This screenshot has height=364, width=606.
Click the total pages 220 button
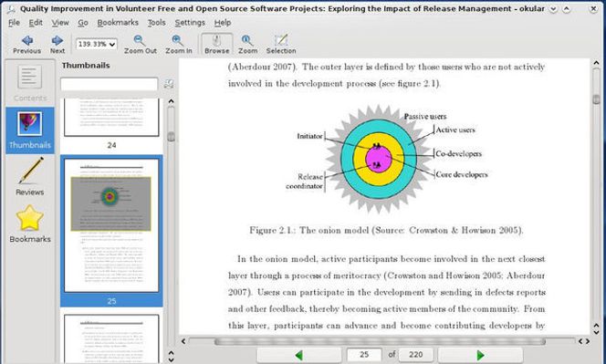(416, 355)
